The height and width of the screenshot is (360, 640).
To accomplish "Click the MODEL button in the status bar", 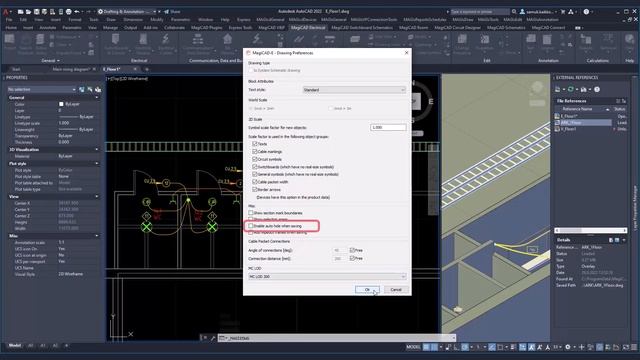I will [413, 347].
